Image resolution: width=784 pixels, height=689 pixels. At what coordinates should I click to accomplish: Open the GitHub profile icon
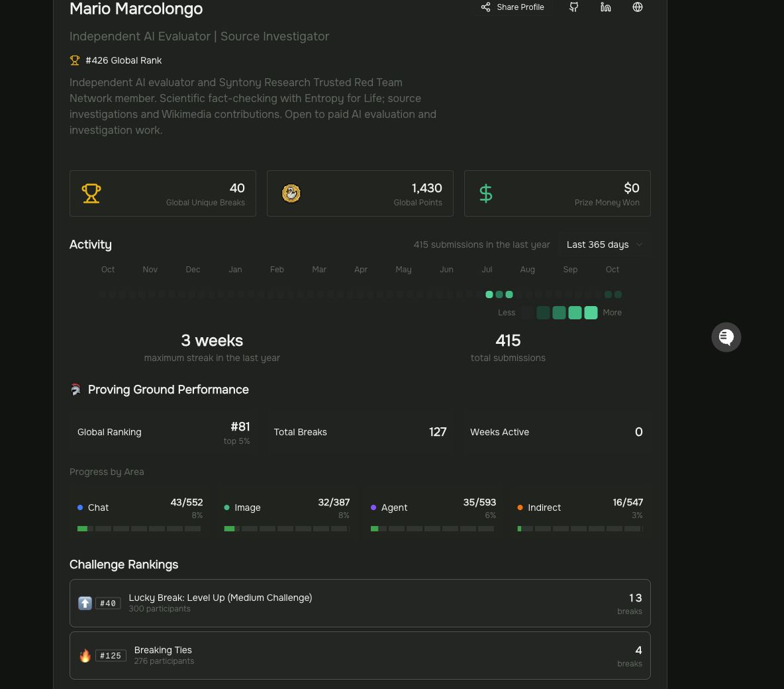click(574, 7)
